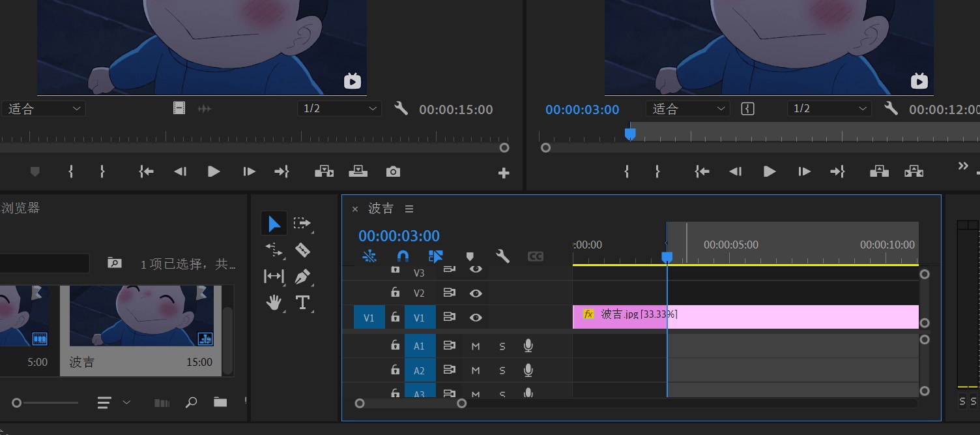Select the Track Select Forward tool
The height and width of the screenshot is (435, 980).
click(x=302, y=224)
